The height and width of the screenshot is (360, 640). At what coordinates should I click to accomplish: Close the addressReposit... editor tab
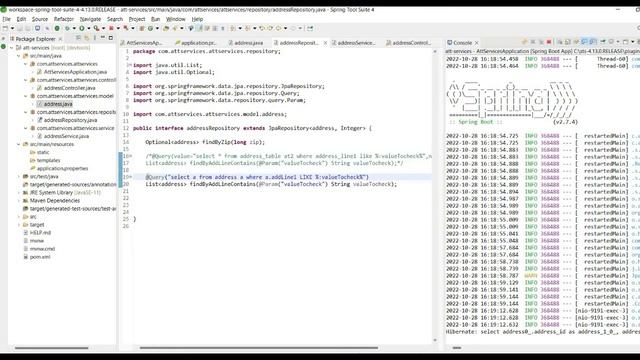pyautogui.click(x=325, y=42)
